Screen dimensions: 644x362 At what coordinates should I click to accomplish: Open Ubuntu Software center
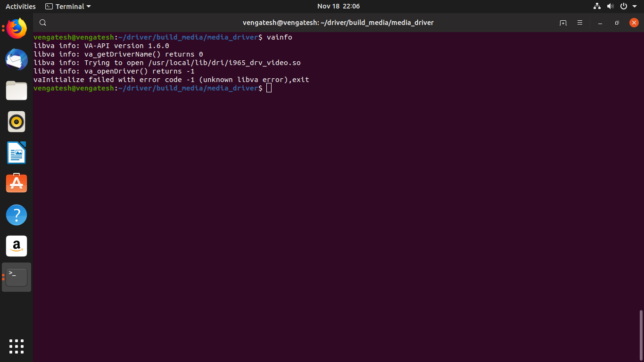(x=17, y=184)
